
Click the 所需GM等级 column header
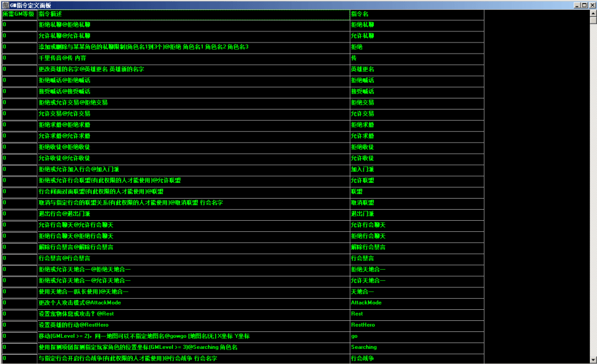tap(19, 14)
